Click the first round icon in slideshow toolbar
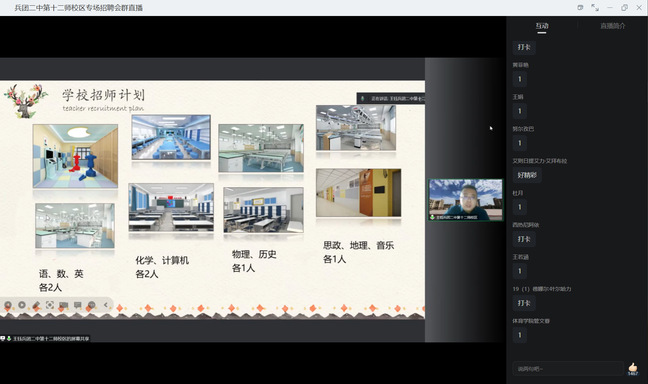The width and height of the screenshot is (648, 384). (x=8, y=305)
